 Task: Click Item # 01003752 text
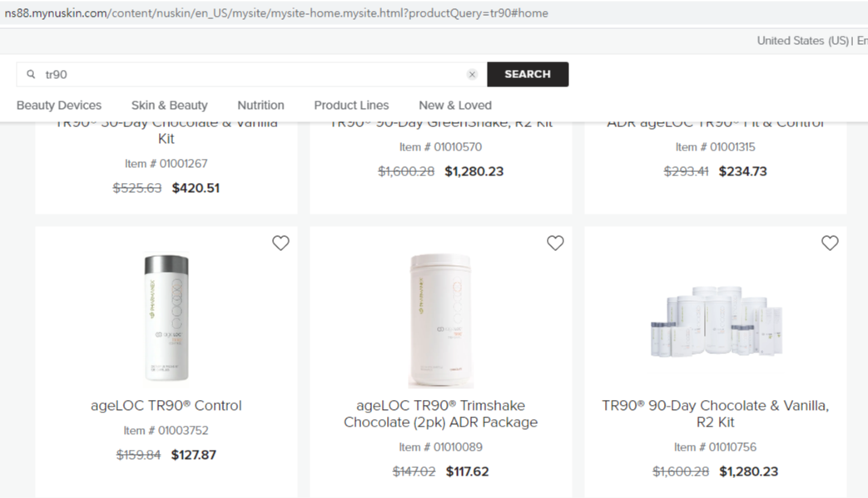[x=166, y=430]
